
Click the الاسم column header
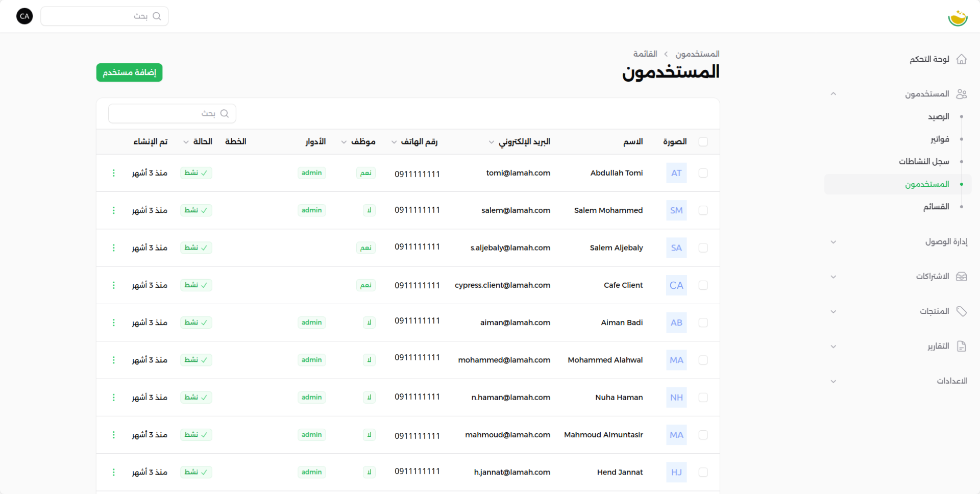tap(633, 141)
